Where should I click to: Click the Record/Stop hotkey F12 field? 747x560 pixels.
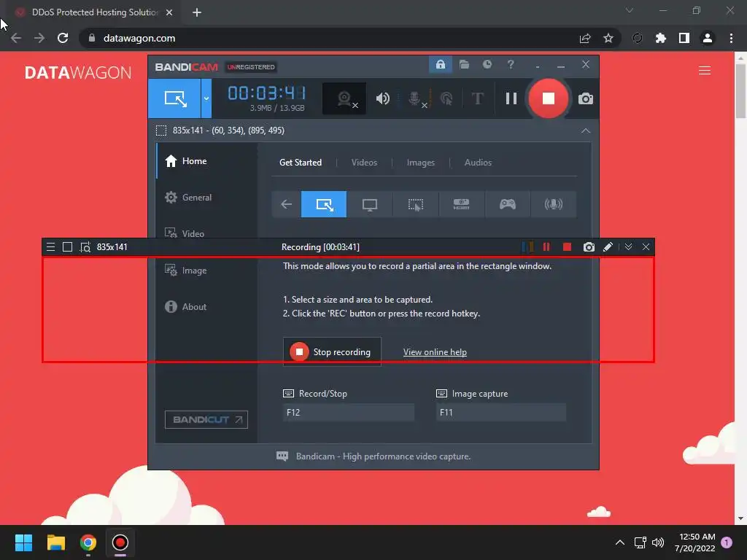[x=349, y=413]
